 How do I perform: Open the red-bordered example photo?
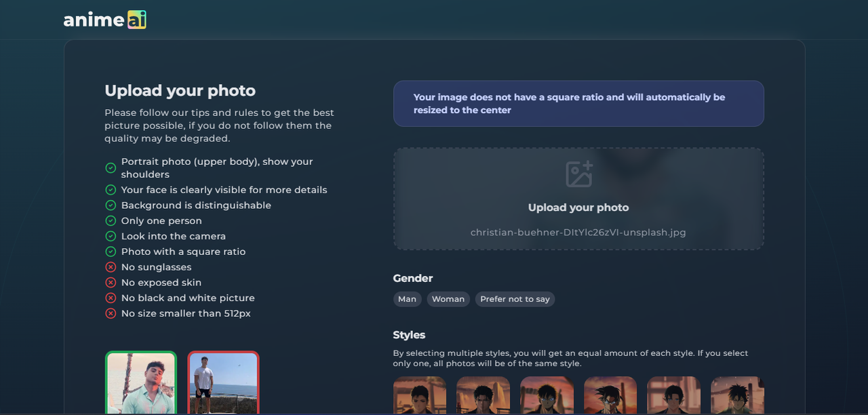pyautogui.click(x=224, y=383)
